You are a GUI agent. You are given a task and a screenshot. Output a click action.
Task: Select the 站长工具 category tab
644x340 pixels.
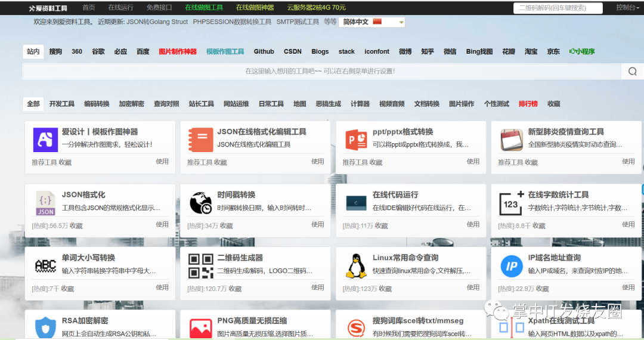click(x=202, y=104)
